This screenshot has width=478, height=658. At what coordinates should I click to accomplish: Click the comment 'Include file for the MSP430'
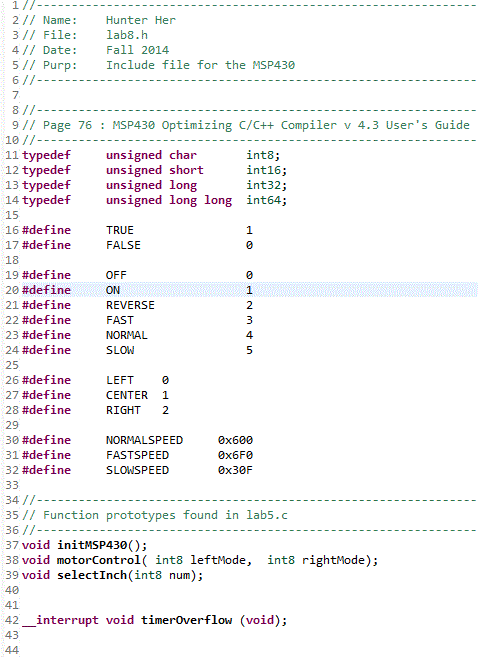coord(200,65)
